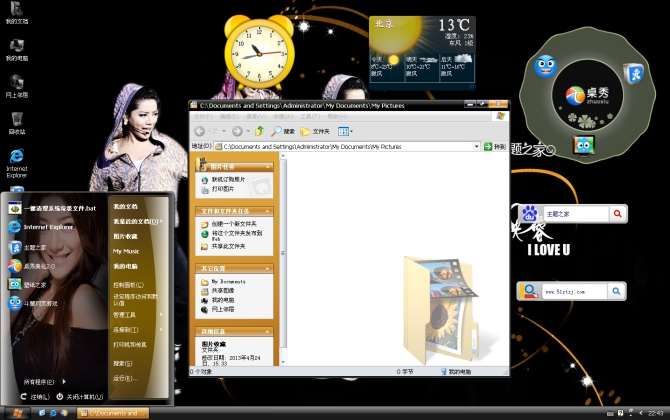Viewport: 670px width, 420px height.
Task: Click the Back button in the Explorer toolbar
Action: pos(208,131)
